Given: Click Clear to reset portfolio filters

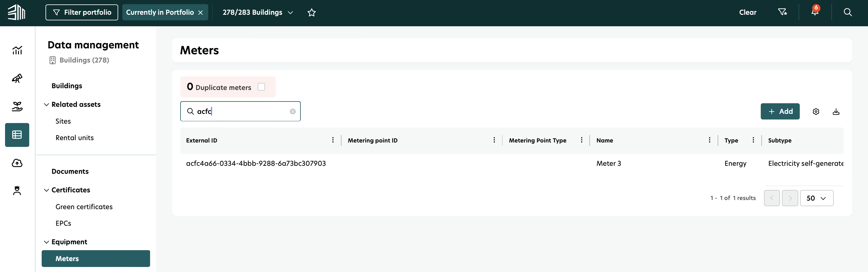Looking at the screenshot, I should click(747, 12).
